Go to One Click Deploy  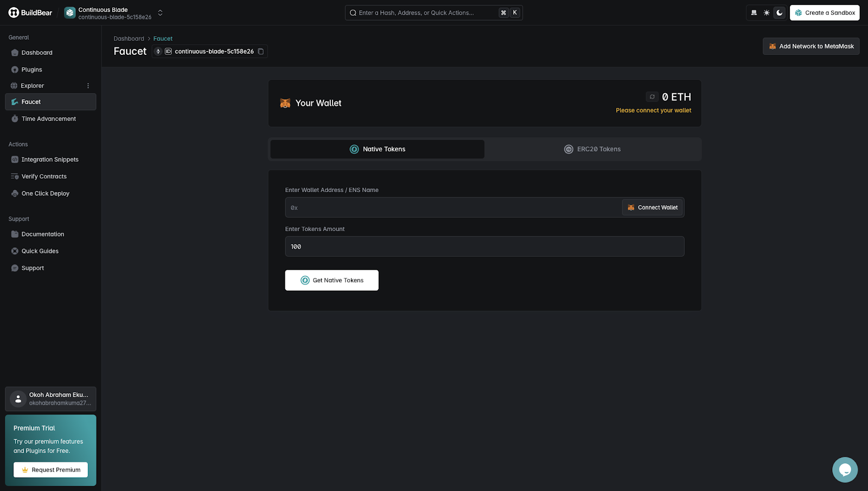[x=50, y=193]
